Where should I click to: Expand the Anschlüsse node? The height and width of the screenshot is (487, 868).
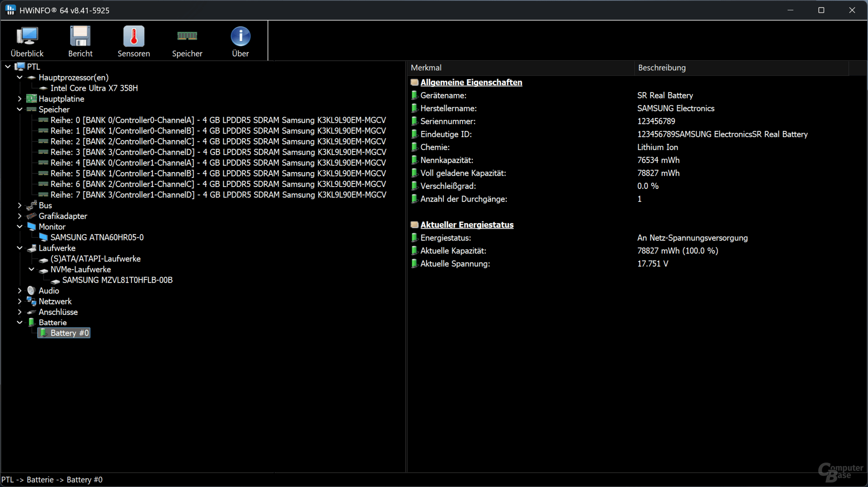pos(19,312)
